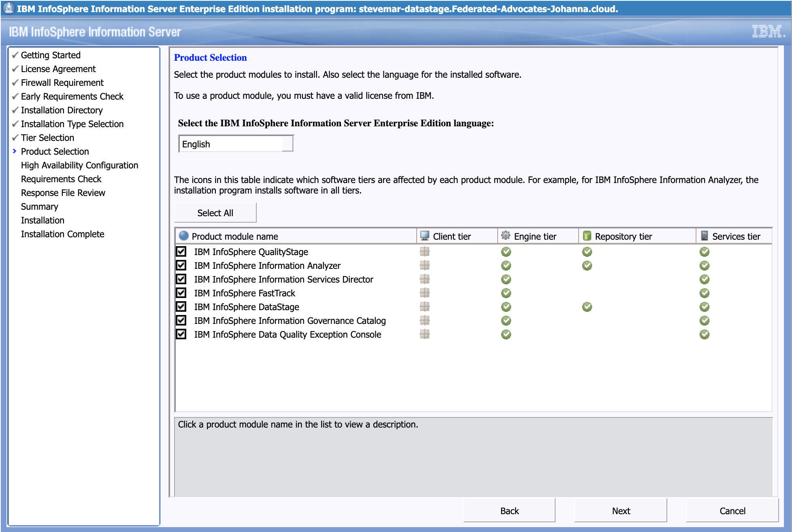Screen dimensions: 792x532
Task: Select the Product Selection sidebar step
Action: coord(55,151)
